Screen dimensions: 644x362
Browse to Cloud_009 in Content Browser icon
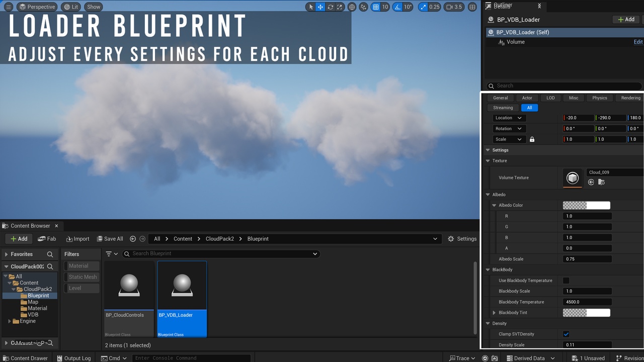pos(601,182)
